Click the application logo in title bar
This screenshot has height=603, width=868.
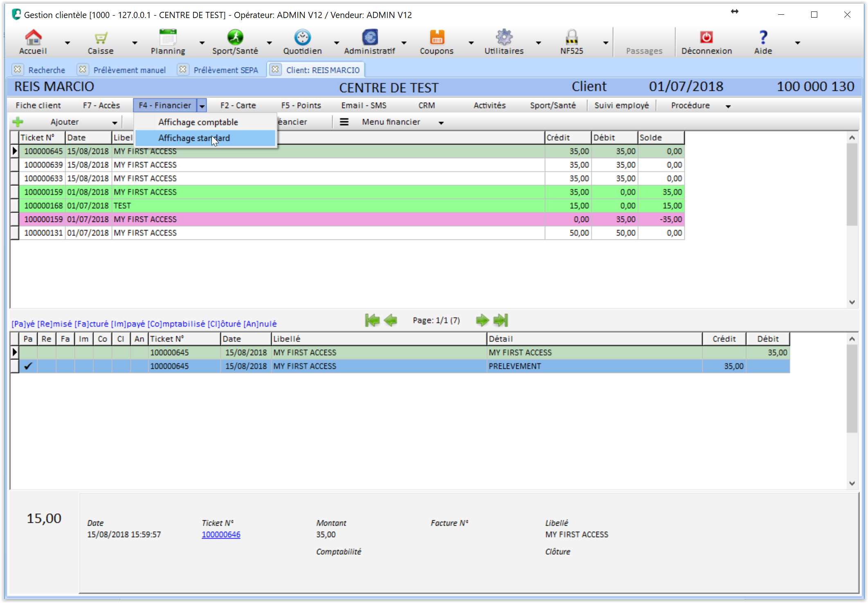[16, 14]
